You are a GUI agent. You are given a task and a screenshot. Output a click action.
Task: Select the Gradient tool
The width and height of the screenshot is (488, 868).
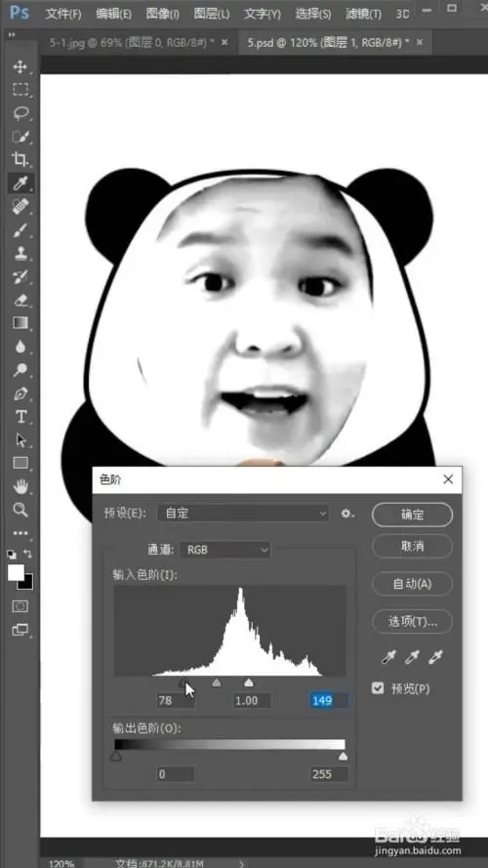[x=20, y=323]
